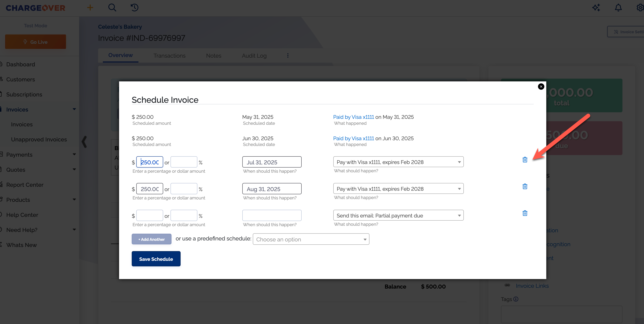
Task: Collapse the sidebar using the left chevron
Action: click(x=84, y=142)
